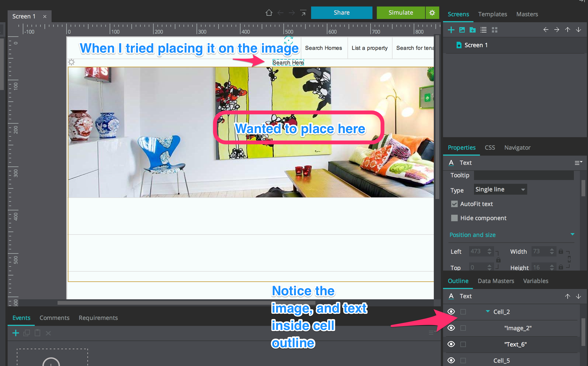Move screen down in Screens panel
Screen dimensions: 588x366
tap(578, 30)
